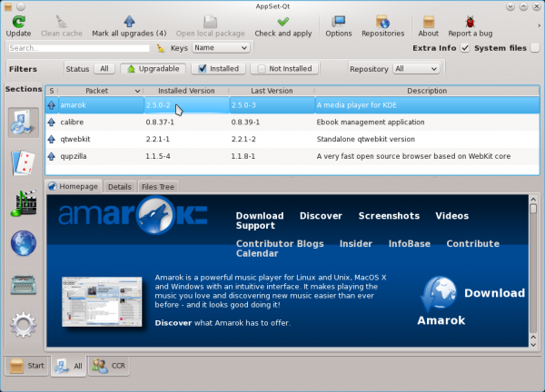
Task: Open the Contribute nav link
Action: tap(472, 243)
